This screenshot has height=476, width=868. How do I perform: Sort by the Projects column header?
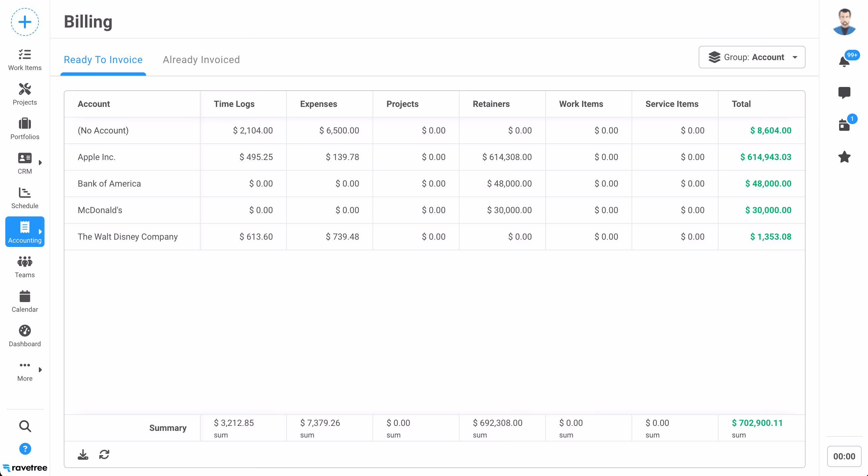point(416,104)
